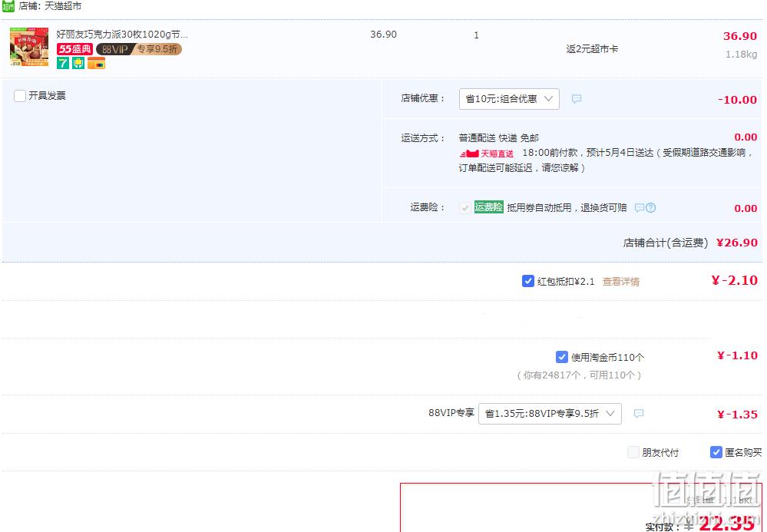Click the store name 天猫超市
Viewport: 767px width, 532px height.
coord(63,6)
